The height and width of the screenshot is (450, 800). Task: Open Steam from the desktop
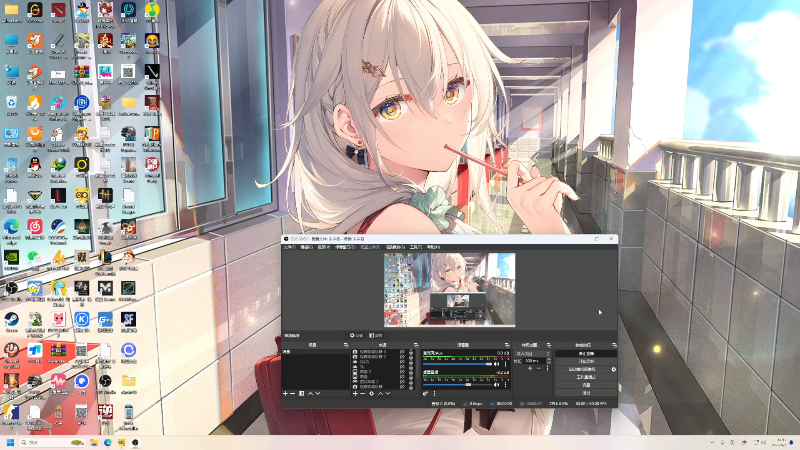pyautogui.click(x=11, y=321)
